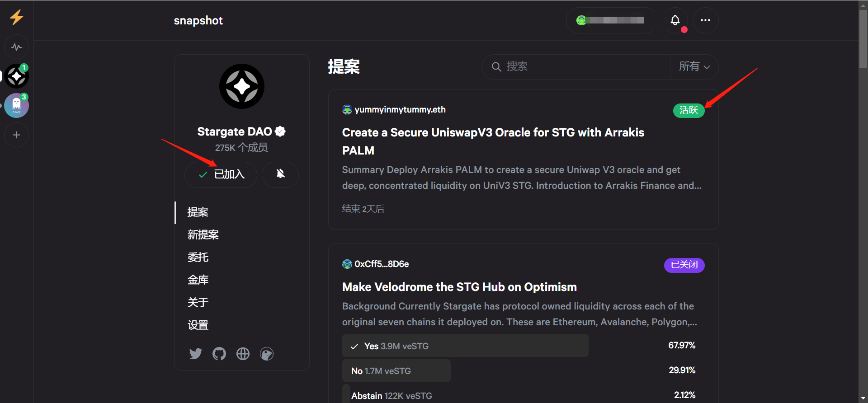Open the three-dot more options menu
Screen dimensions: 868x403
point(705,20)
